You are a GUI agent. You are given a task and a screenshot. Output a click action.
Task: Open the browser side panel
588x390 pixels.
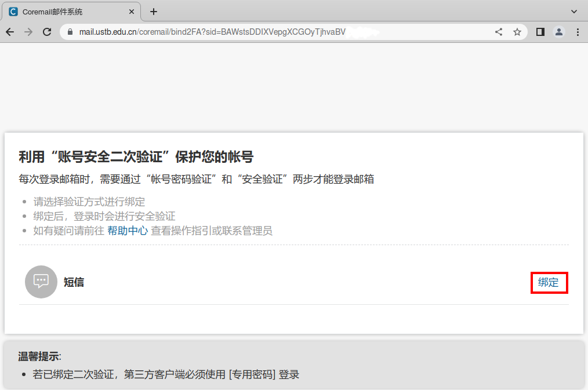coord(540,32)
